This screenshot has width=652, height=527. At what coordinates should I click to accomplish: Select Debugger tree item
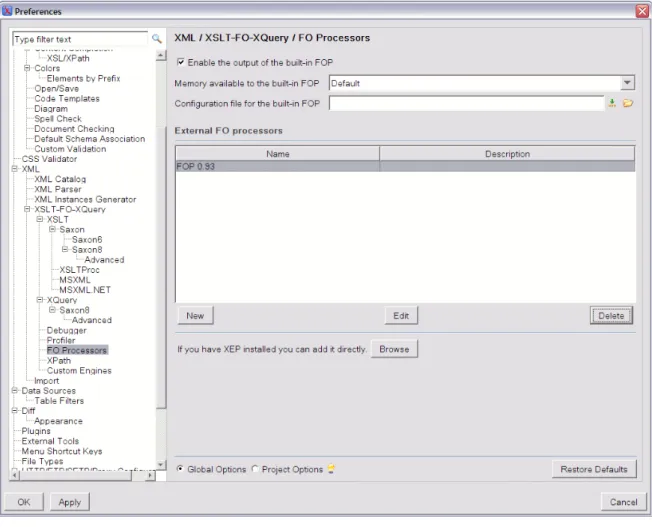point(67,330)
